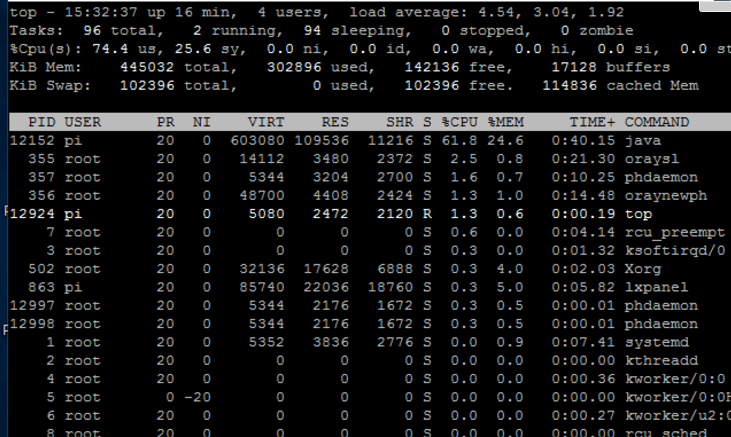
Task: Select the 85740 VIRT value of lxpanel
Action: click(262, 287)
